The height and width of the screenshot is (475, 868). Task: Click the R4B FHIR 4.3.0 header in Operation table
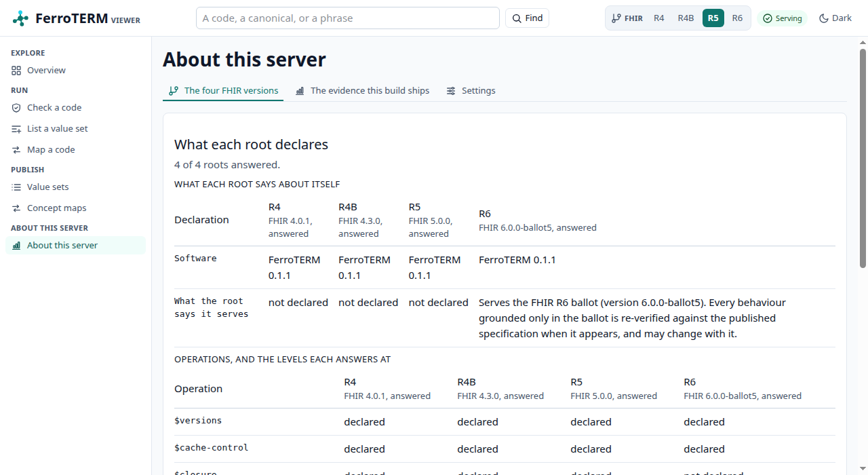tap(500, 389)
